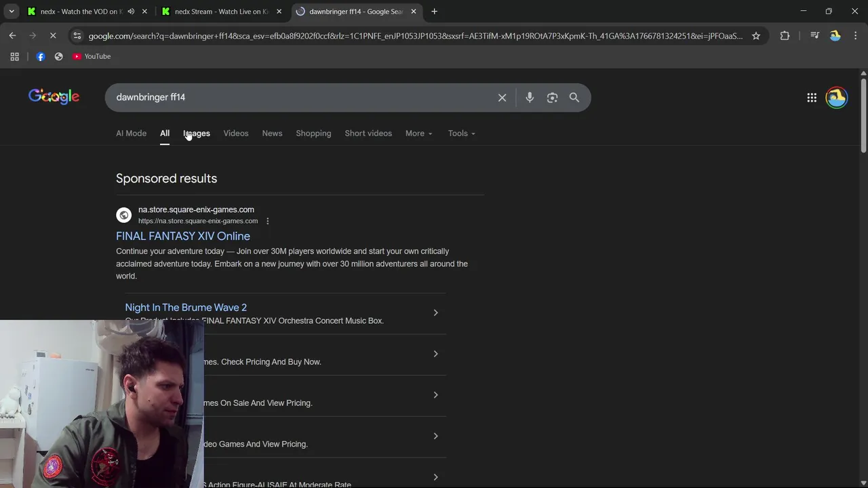Bookmark this page with star icon
868x488 pixels.
point(756,36)
